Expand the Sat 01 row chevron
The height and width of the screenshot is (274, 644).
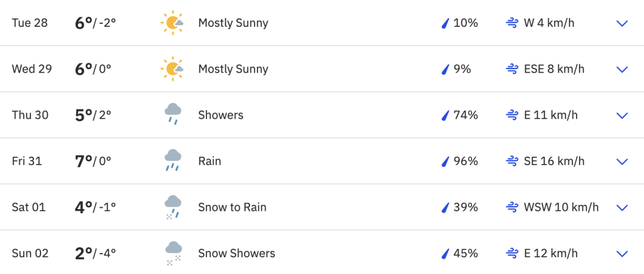[622, 207]
